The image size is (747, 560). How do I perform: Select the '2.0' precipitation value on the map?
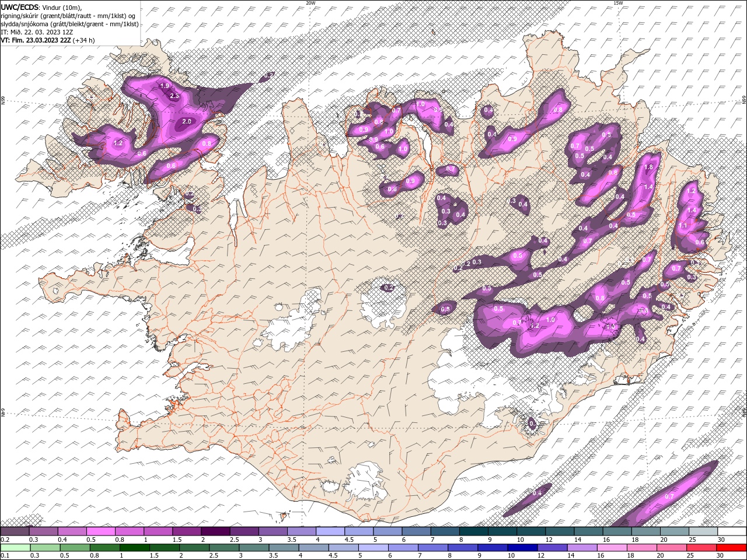pos(187,121)
